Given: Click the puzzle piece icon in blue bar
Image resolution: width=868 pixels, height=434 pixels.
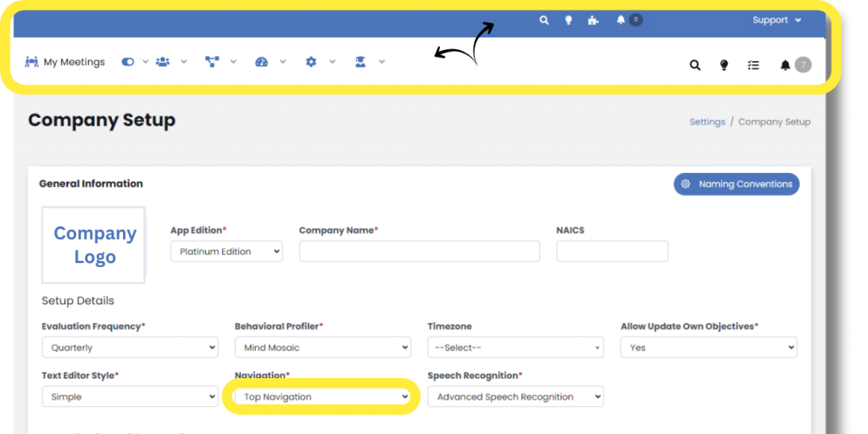Looking at the screenshot, I should tap(592, 20).
